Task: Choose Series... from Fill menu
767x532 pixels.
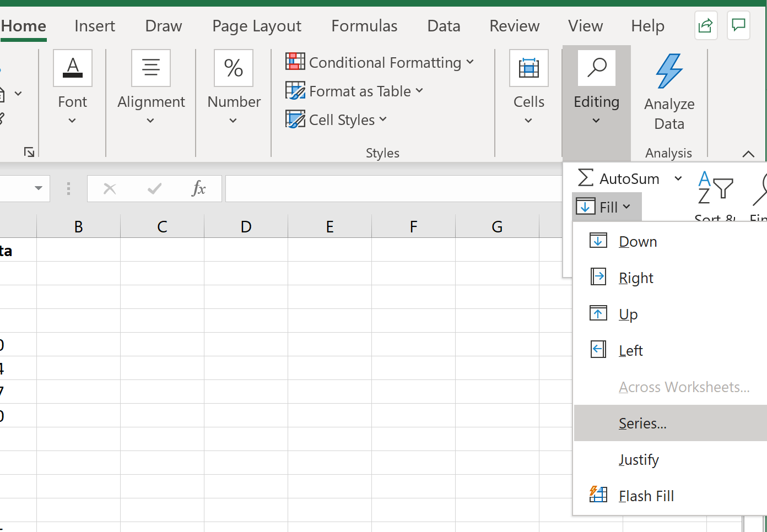Action: pyautogui.click(x=671, y=423)
